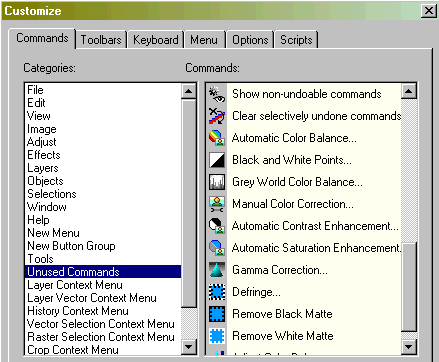Select the Layers category
Screen dimensions: 439x362
coord(103,168)
